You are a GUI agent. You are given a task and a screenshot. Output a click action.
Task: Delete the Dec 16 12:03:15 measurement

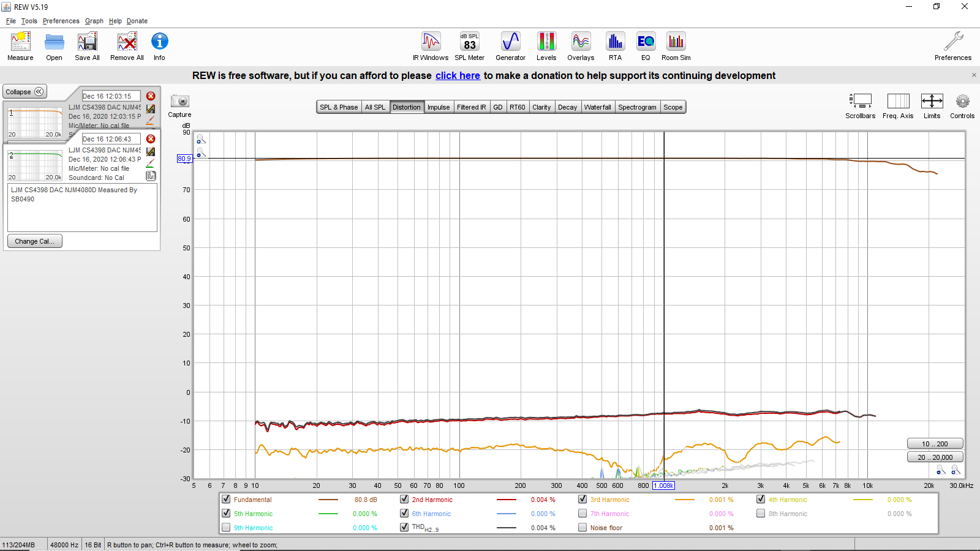[151, 96]
